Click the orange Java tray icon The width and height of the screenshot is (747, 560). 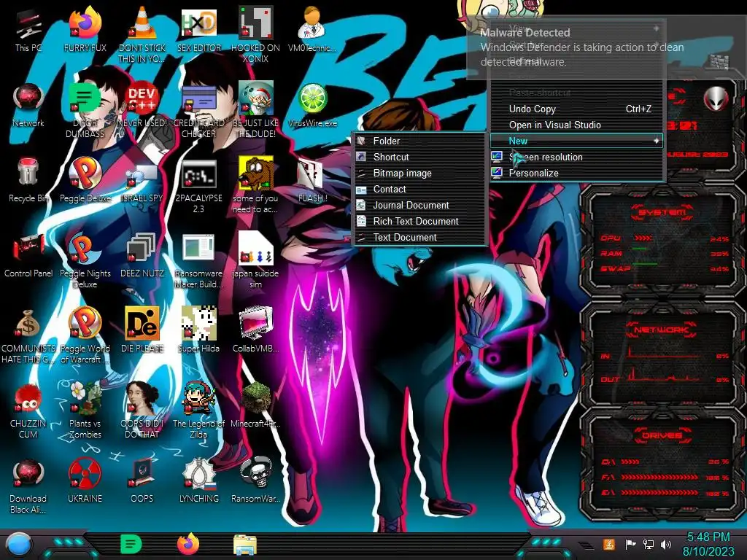click(608, 544)
